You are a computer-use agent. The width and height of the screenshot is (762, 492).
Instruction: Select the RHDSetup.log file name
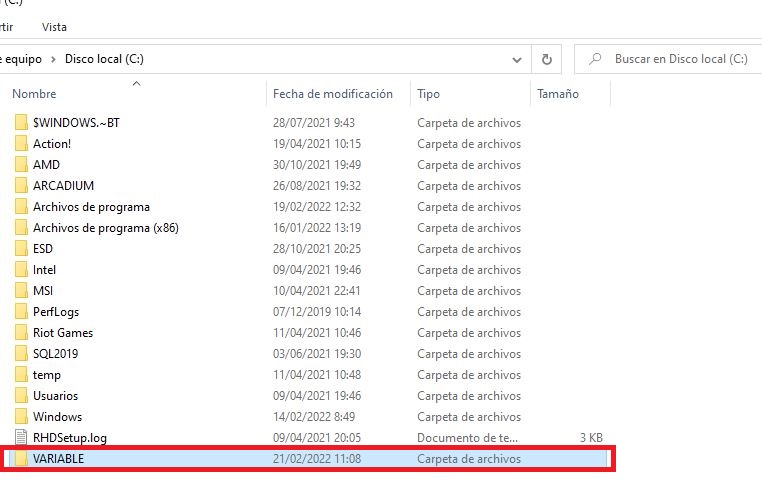[x=69, y=438]
